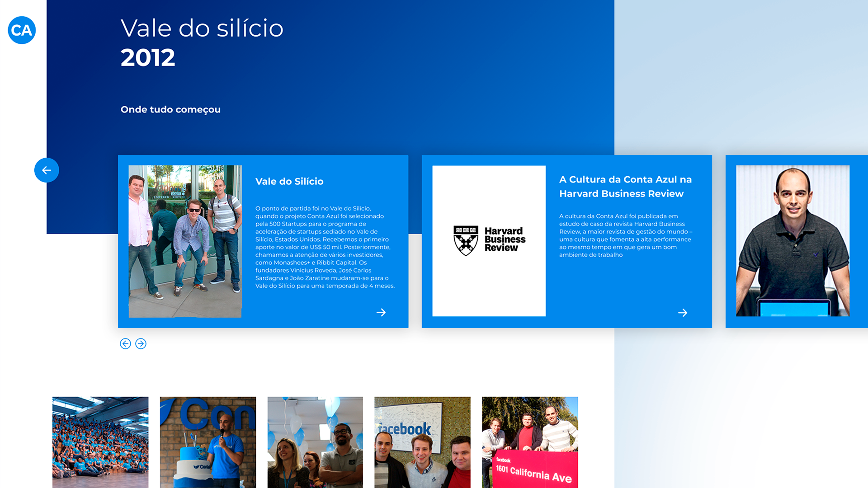
Task: Go to previous carousel slide with left circle arrow
Action: [125, 344]
